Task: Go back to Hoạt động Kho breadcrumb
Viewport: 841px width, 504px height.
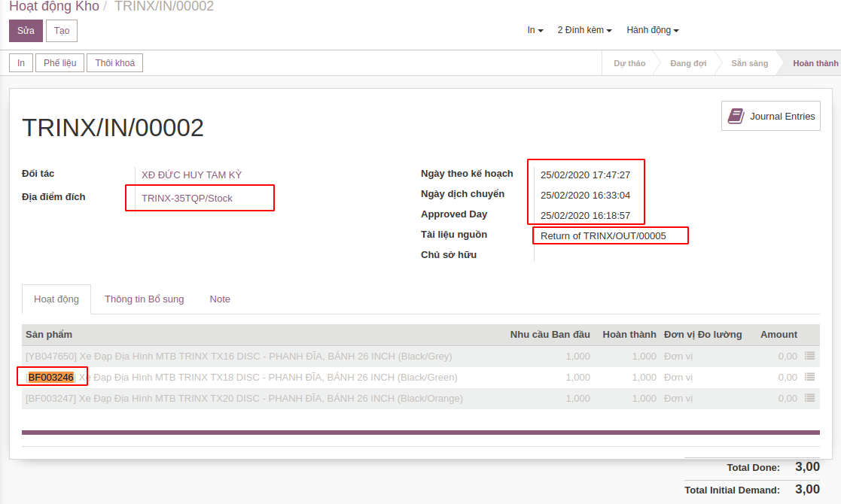Action: tap(54, 7)
